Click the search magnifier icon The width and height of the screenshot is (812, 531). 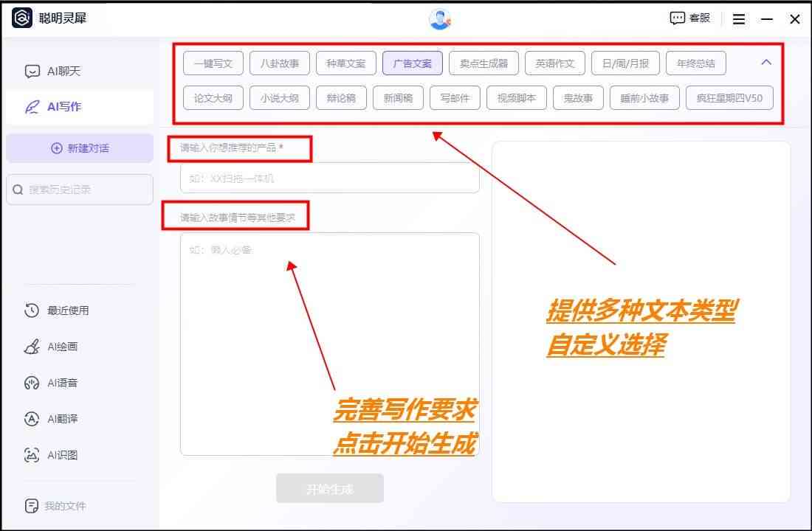click(18, 190)
